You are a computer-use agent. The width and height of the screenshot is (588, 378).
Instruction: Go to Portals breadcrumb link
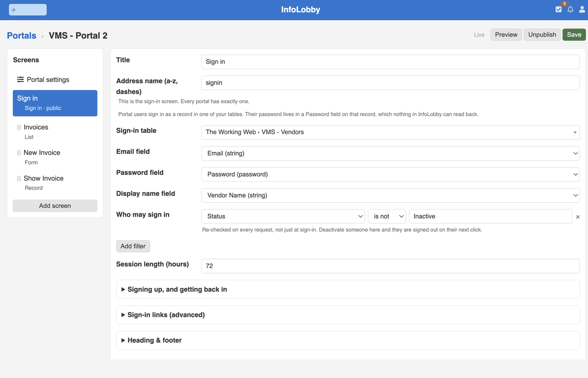[22, 36]
